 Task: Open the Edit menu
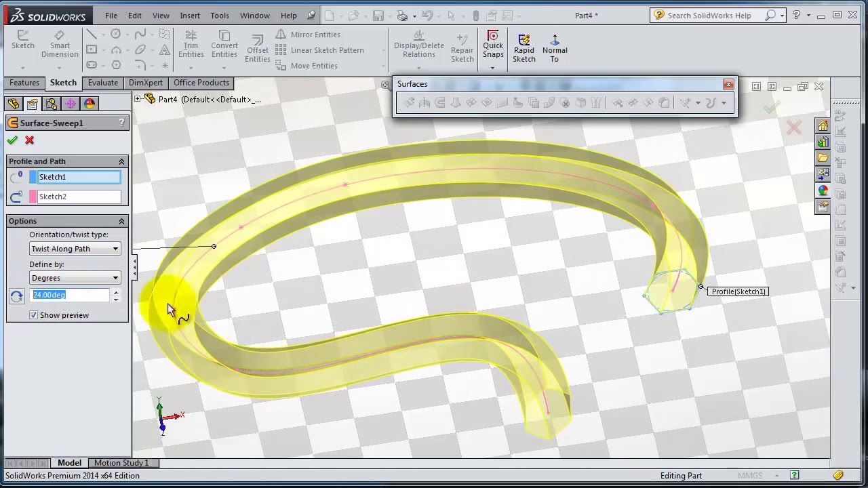135,15
